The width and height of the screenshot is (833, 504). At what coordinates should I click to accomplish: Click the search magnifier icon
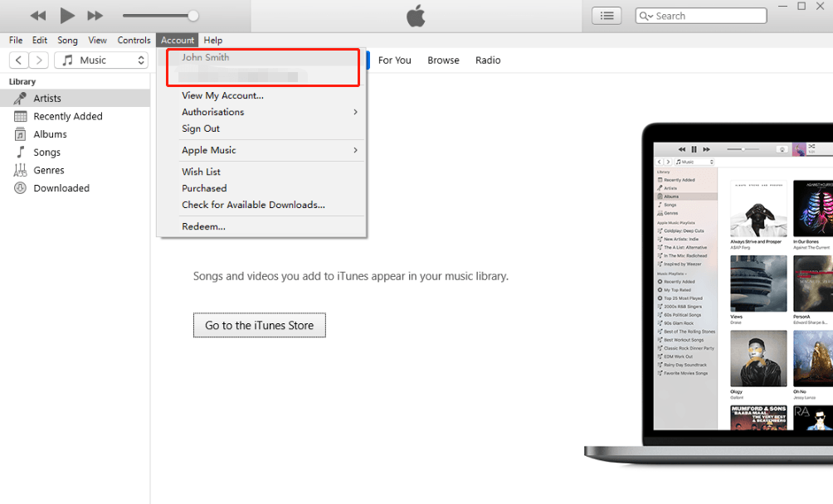(645, 16)
